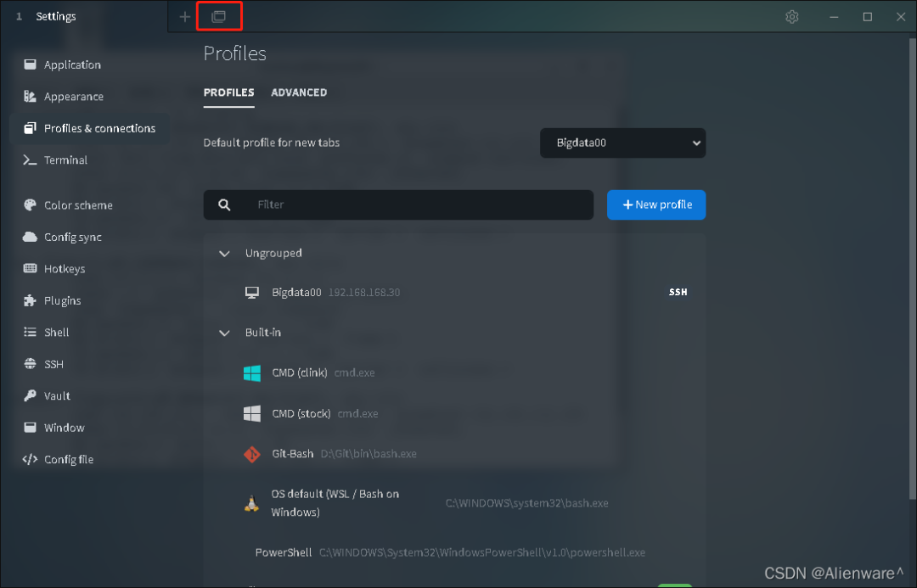Click the Shell list icon
The image size is (917, 588).
pyautogui.click(x=30, y=332)
